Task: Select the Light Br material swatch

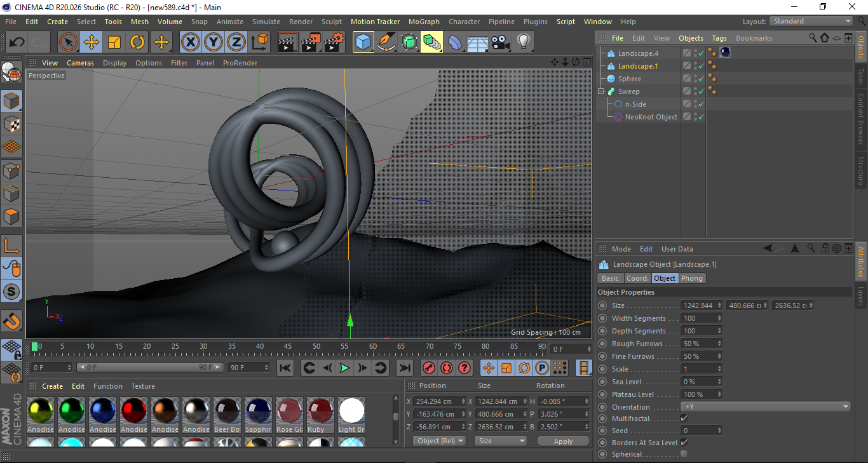Action: click(x=351, y=411)
